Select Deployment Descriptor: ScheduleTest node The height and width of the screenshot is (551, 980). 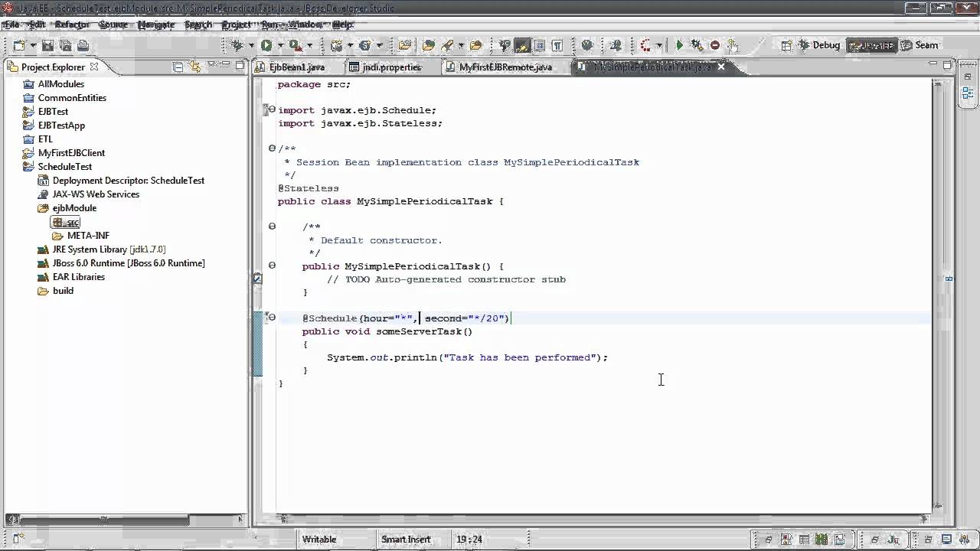coord(128,181)
